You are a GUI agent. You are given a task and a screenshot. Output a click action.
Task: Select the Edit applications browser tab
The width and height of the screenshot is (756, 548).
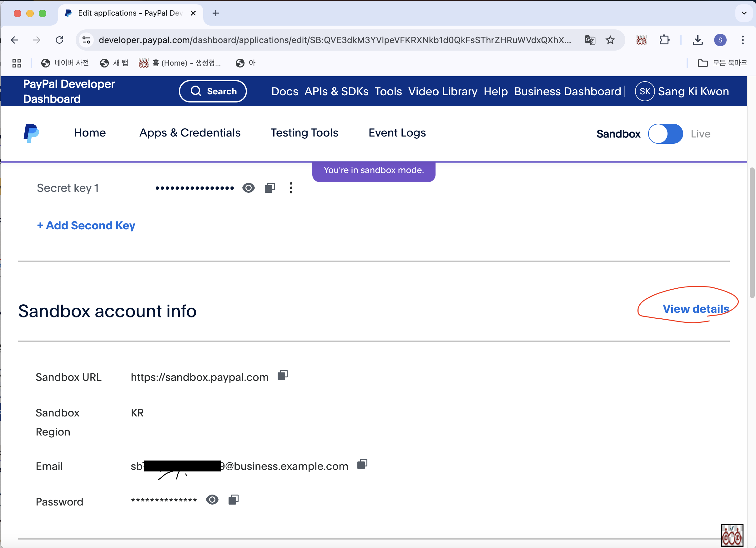[x=130, y=13]
